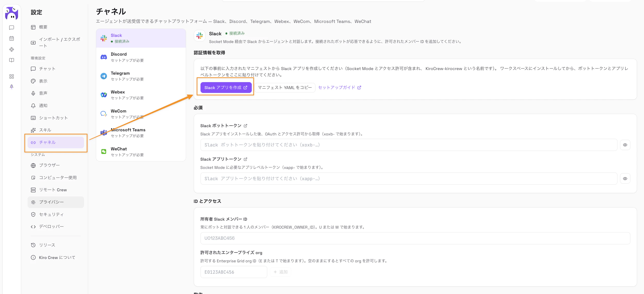Open ブラウザー system settings
644x294 pixels.
pos(56,165)
